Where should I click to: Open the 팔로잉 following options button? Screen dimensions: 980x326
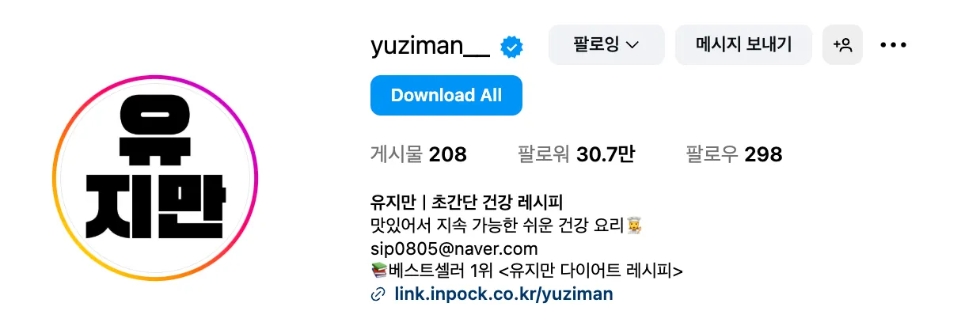[x=606, y=44]
